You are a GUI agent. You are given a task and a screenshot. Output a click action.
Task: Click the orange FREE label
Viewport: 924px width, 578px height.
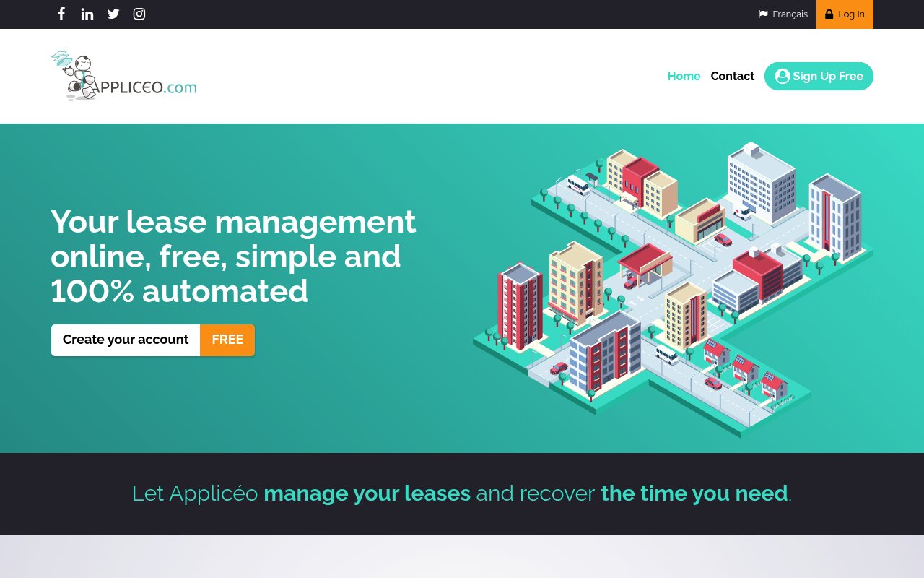click(227, 340)
